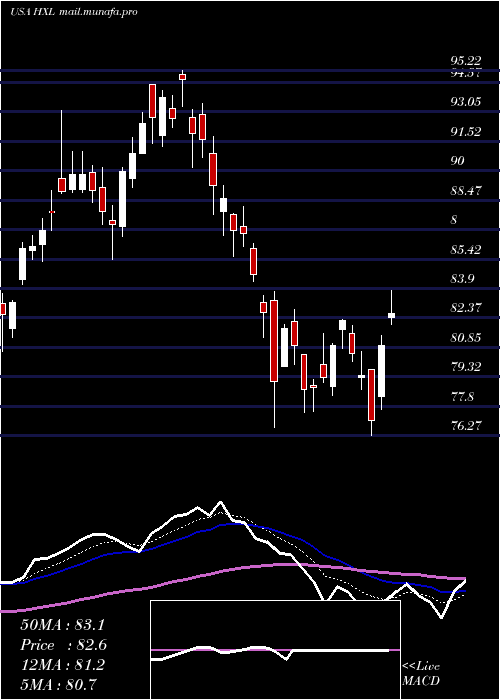Image resolution: width=500 pixels, height=700 pixels.
Task: Click the '<<Live MACD' label
Action: pyautogui.click(x=421, y=674)
